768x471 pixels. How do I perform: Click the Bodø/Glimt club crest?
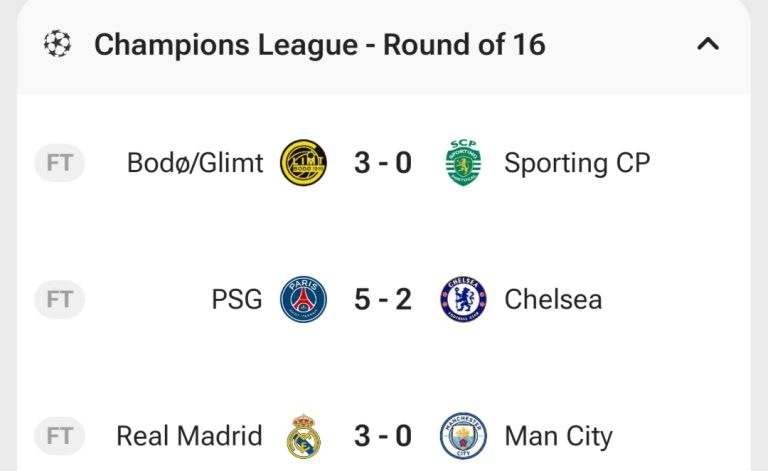coord(303,163)
